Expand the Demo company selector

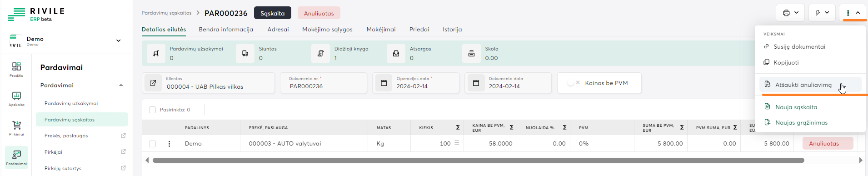coord(119,40)
